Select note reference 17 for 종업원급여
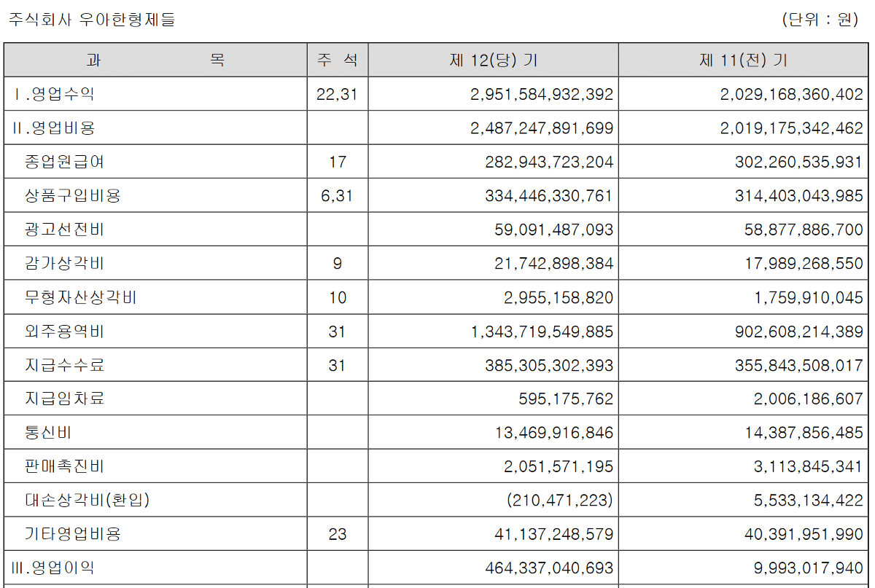Screen dimensions: 875x588 (338, 162)
